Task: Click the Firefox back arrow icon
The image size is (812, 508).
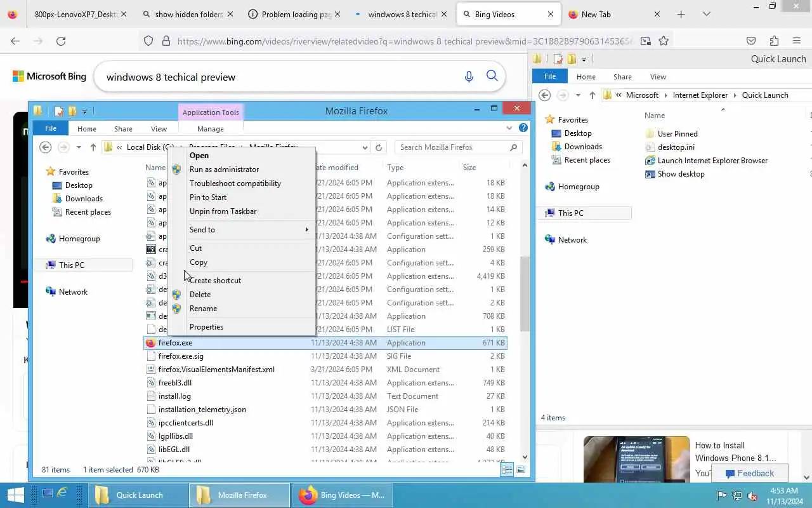Action: tap(15, 41)
